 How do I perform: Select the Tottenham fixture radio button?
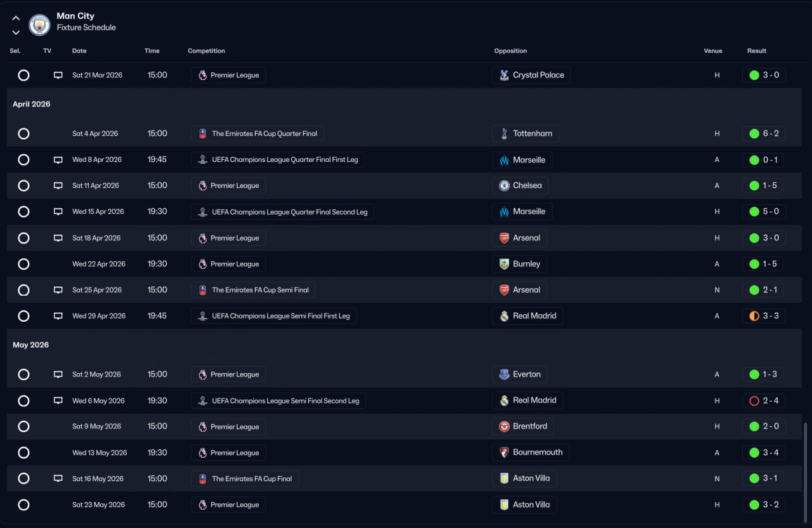(23, 134)
